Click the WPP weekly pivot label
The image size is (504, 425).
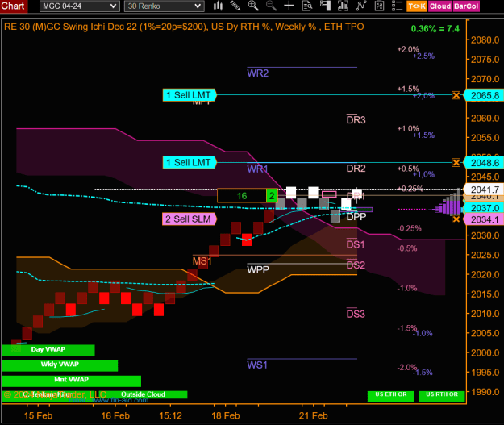(258, 269)
